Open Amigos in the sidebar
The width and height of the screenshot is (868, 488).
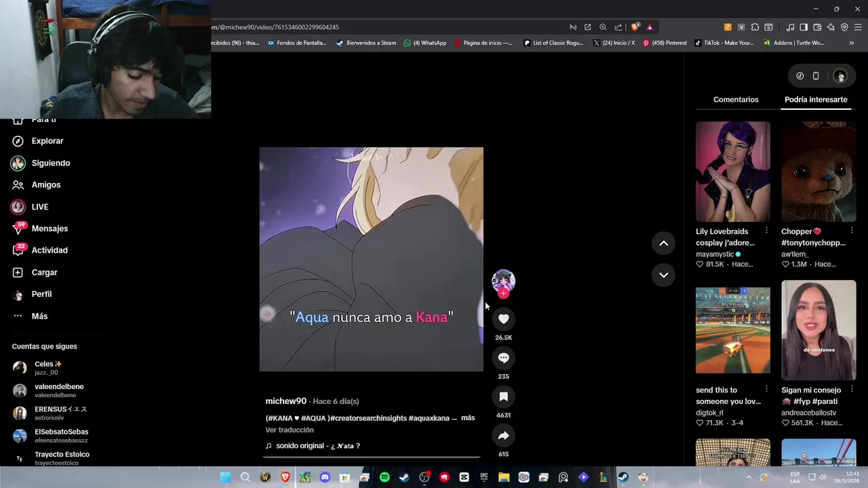[37, 184]
